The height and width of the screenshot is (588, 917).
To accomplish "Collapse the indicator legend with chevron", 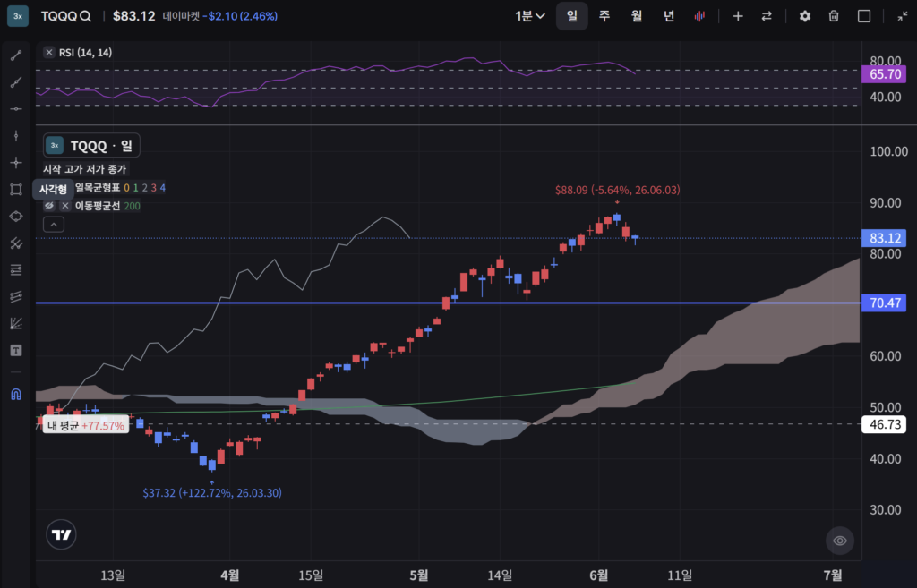I will click(53, 225).
